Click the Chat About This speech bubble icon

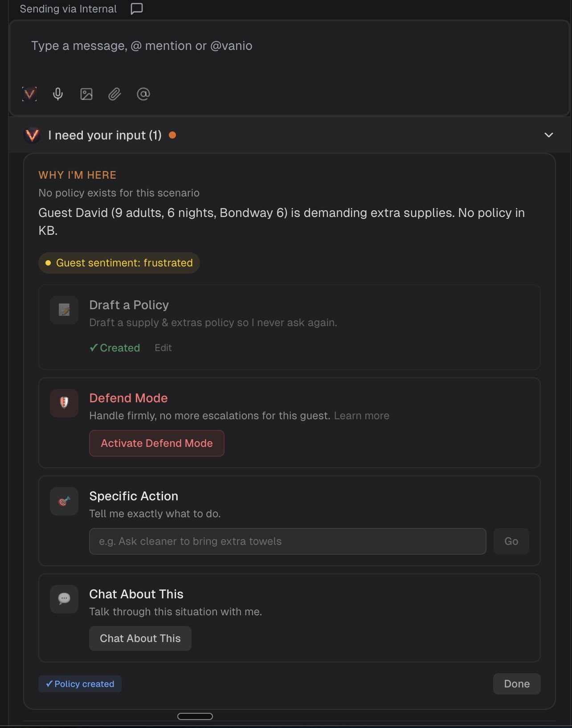64,599
